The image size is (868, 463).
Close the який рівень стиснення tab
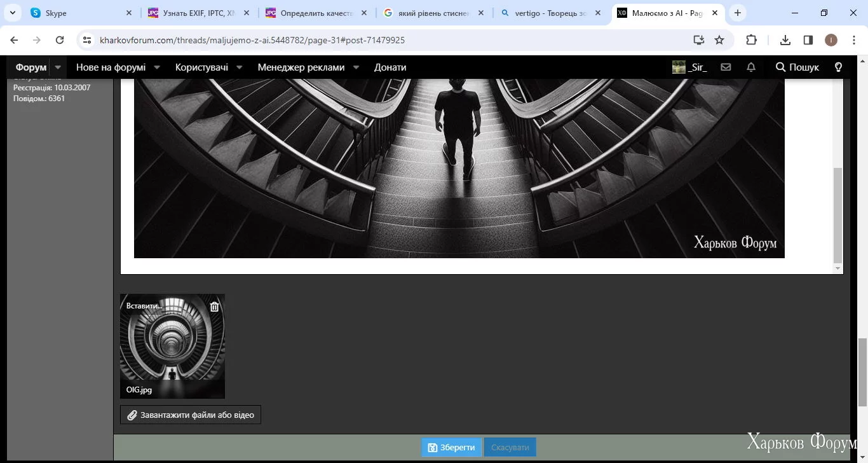(482, 13)
